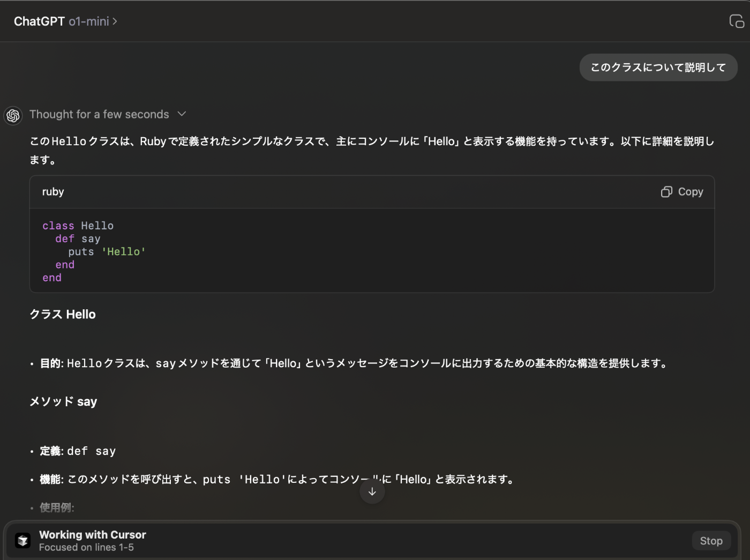Jump to bottom with the down-arrow button
This screenshot has height=560, width=750.
point(372,491)
